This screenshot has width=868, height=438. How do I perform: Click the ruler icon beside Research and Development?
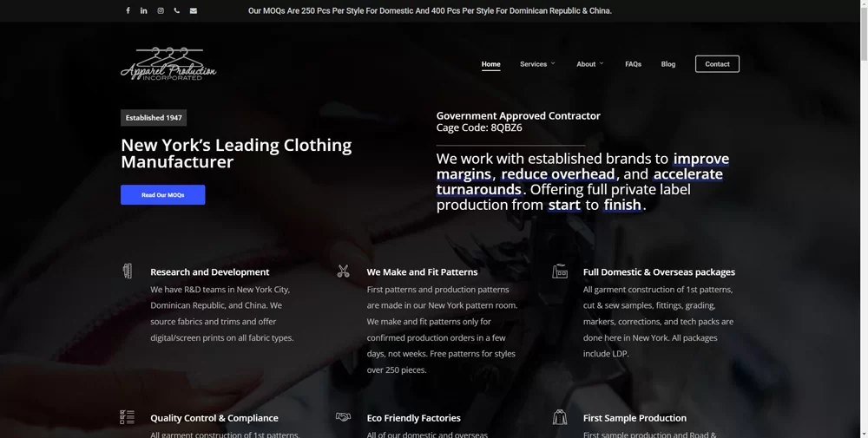pos(128,271)
